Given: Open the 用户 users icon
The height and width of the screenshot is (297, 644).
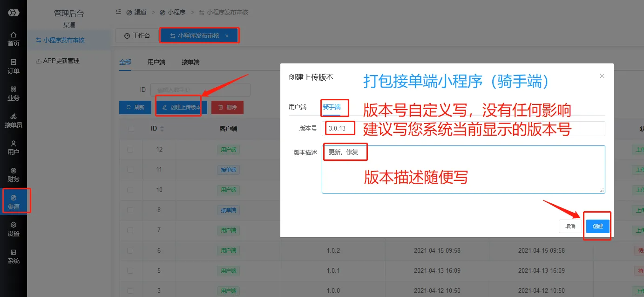Looking at the screenshot, I should 14,147.
